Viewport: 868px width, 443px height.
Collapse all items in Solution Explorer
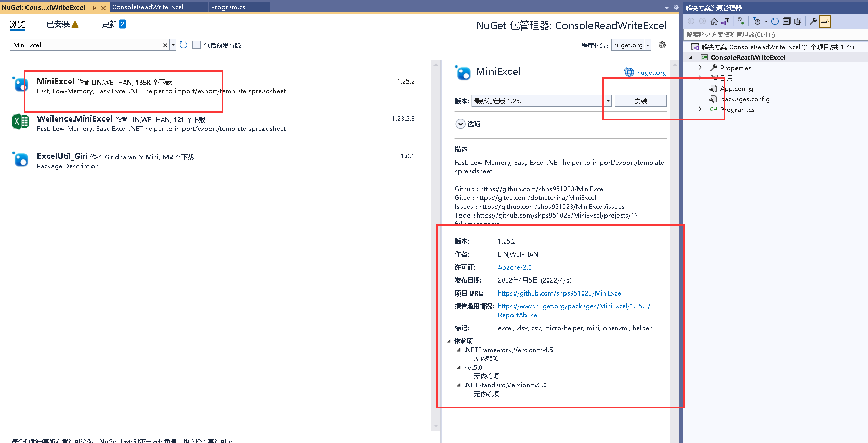[786, 21]
